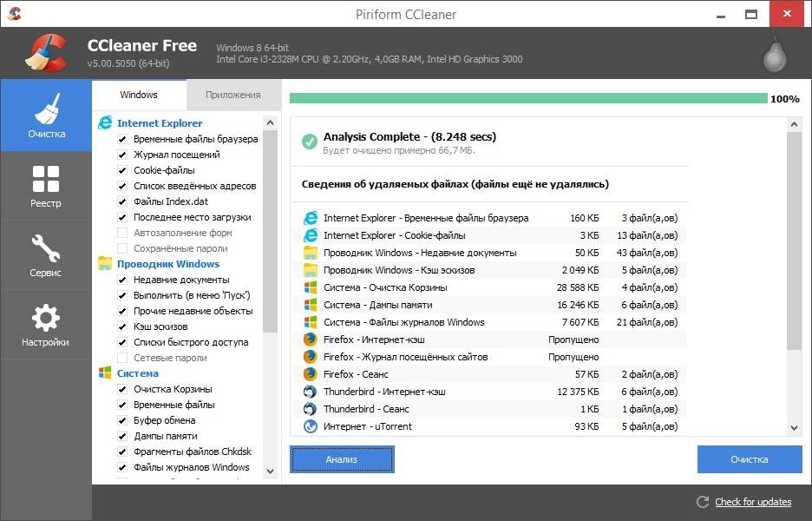Enable Сетевые пароли checkbox
Viewport: 812px width, 521px height.
click(x=122, y=358)
